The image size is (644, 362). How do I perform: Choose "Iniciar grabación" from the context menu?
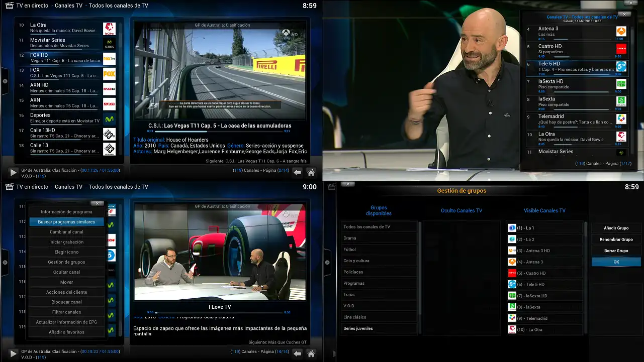click(x=66, y=242)
